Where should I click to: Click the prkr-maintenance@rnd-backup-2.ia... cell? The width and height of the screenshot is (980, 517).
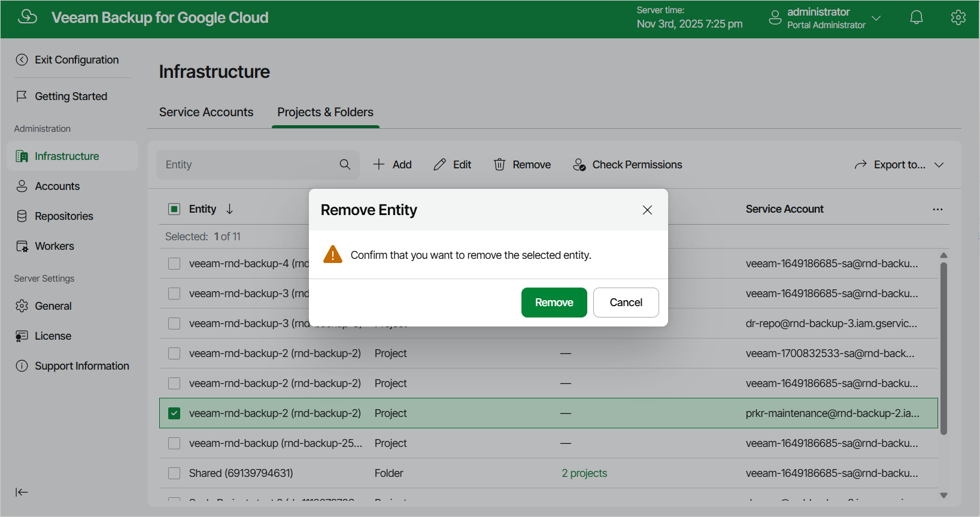(832, 413)
